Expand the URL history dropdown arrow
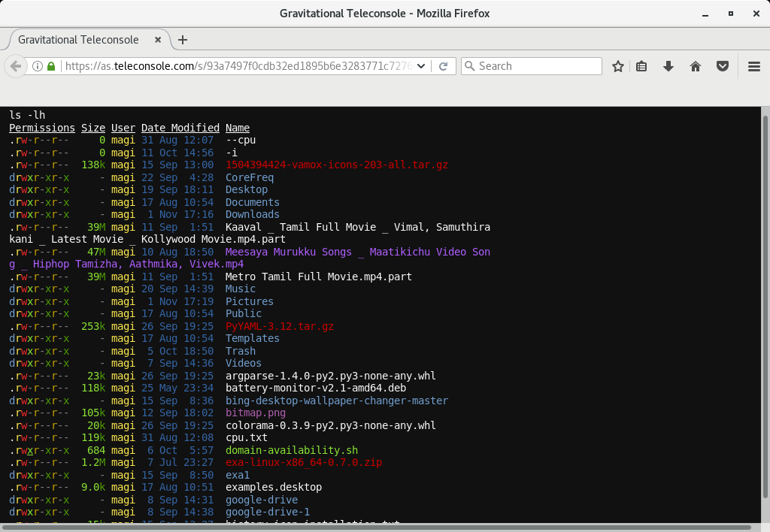Viewport: 770px width, 532px height. click(421, 66)
